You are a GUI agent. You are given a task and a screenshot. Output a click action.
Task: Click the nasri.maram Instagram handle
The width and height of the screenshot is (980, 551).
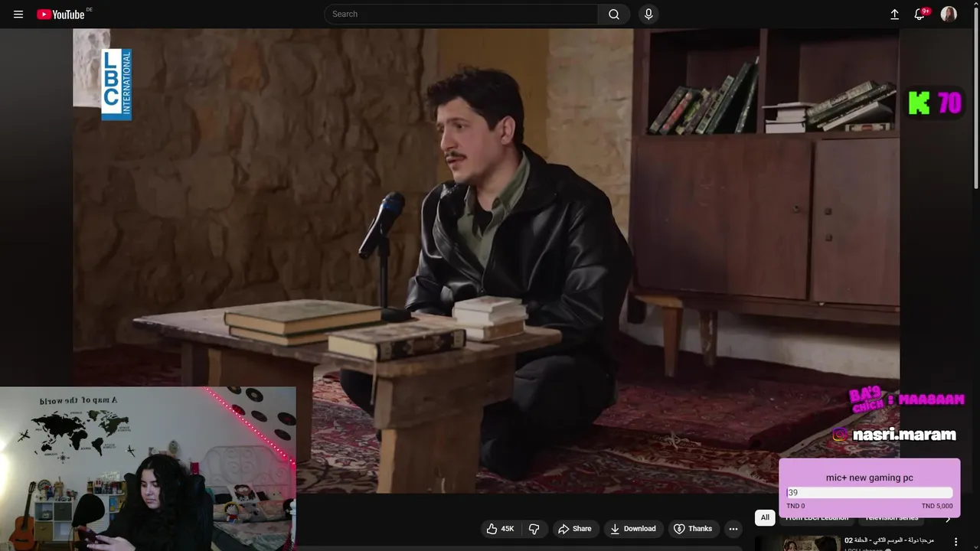coord(904,435)
